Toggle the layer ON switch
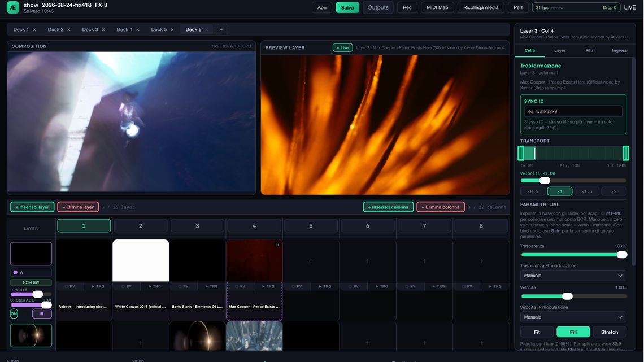 (14, 313)
